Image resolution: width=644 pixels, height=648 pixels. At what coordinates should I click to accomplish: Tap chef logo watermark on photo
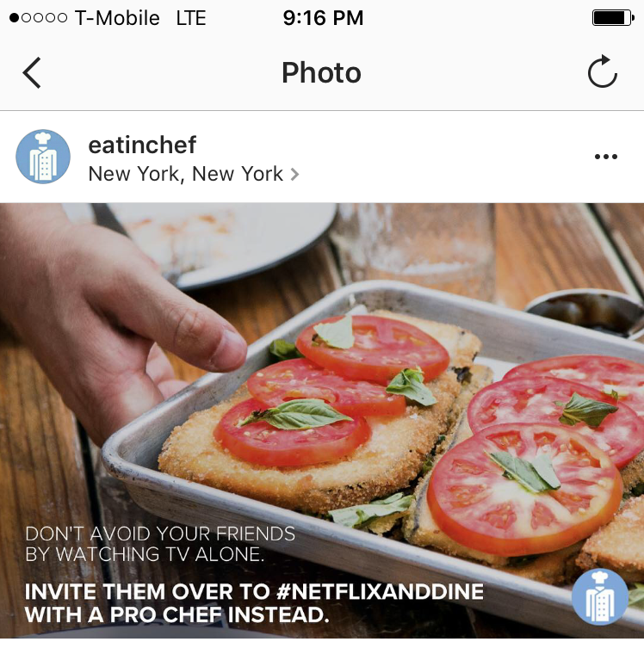(600, 596)
